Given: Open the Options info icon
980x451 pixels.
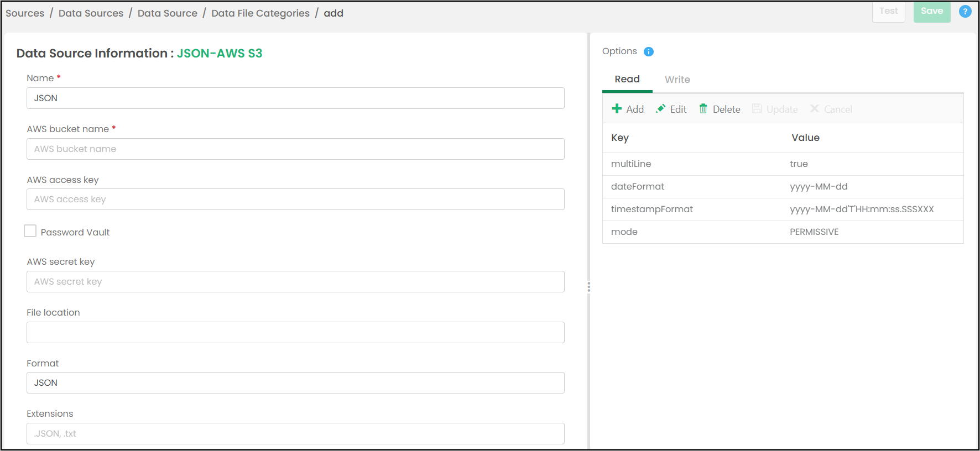Looking at the screenshot, I should (x=649, y=51).
